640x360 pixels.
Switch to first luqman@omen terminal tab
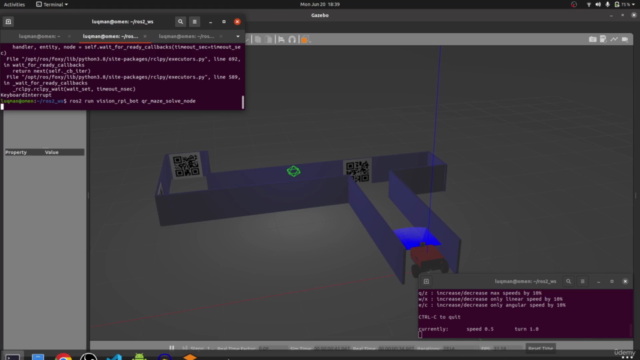pos(39,36)
